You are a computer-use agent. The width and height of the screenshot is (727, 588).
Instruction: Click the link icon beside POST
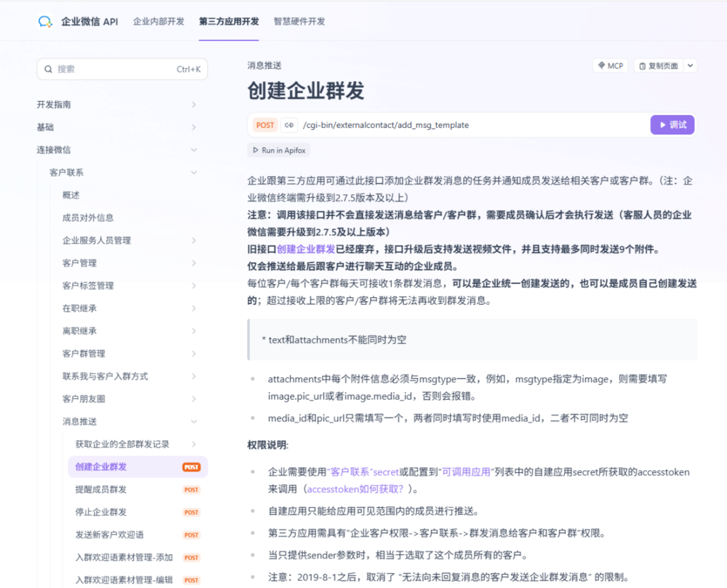[289, 125]
